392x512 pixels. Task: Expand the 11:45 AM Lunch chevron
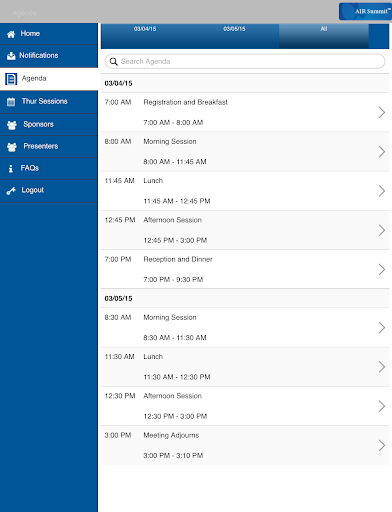(x=382, y=191)
